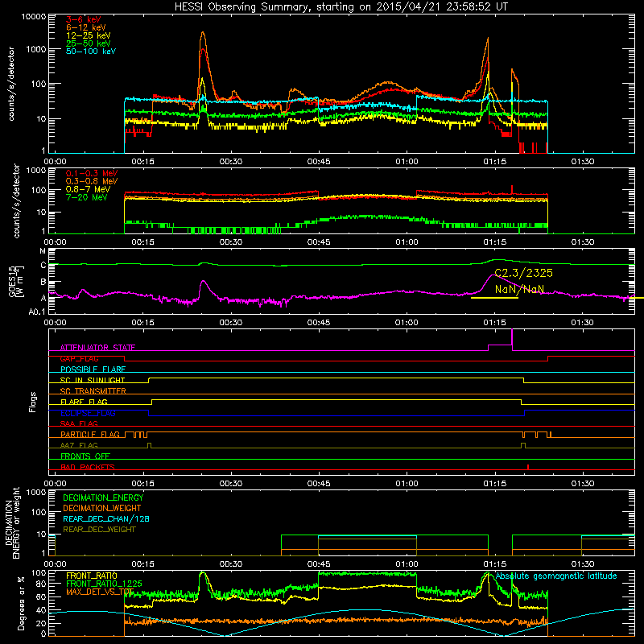644x644 pixels.
Task: Select the AAZ_FLAG label
Action: (x=79, y=445)
